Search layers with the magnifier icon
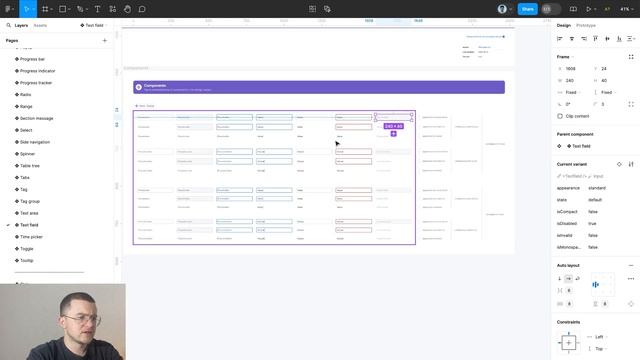Image resolution: width=640 pixels, height=360 pixels. coord(8,25)
